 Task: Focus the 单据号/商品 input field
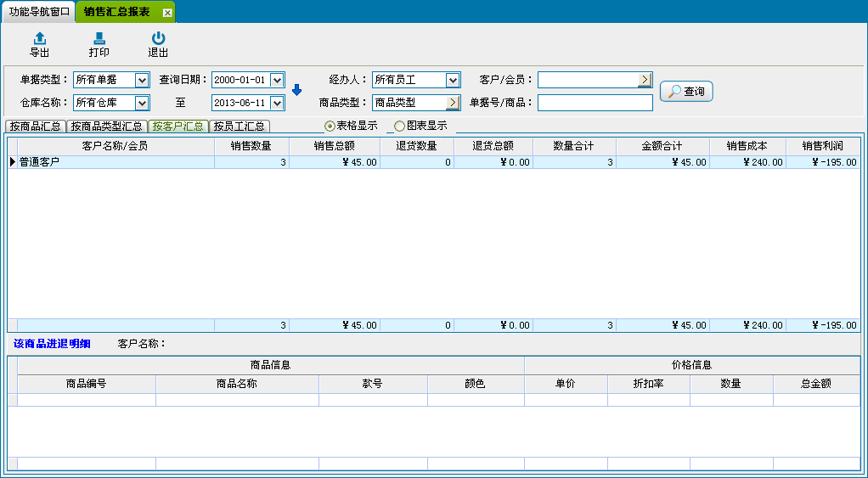(x=595, y=103)
